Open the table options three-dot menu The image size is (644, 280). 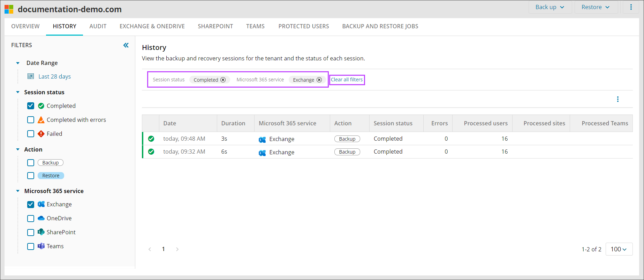click(x=618, y=99)
